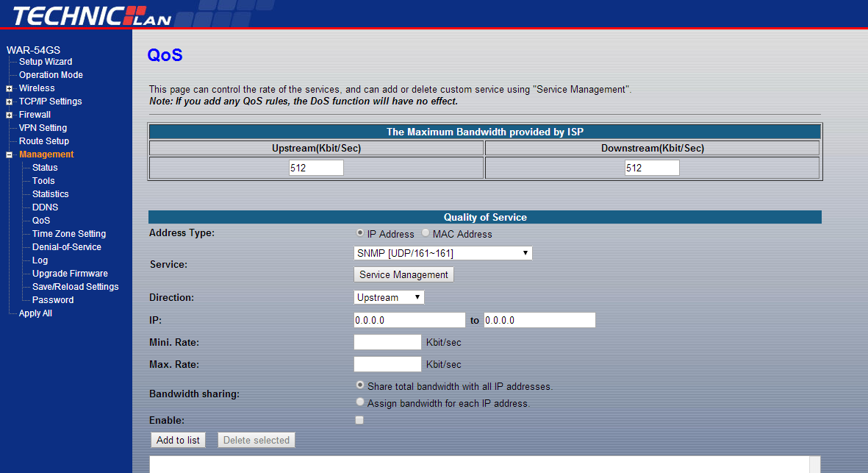Select the IP Address radio button
This screenshot has width=868, height=473.
click(360, 233)
